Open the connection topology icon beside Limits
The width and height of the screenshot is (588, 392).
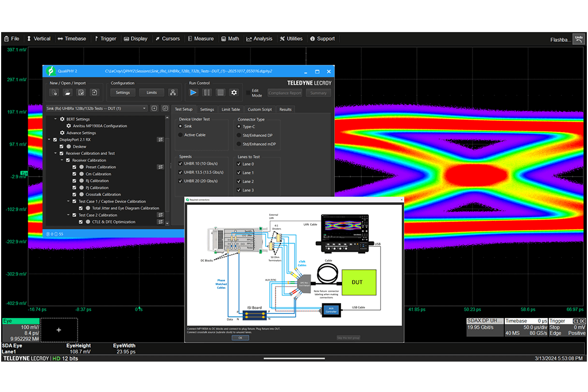[172, 92]
